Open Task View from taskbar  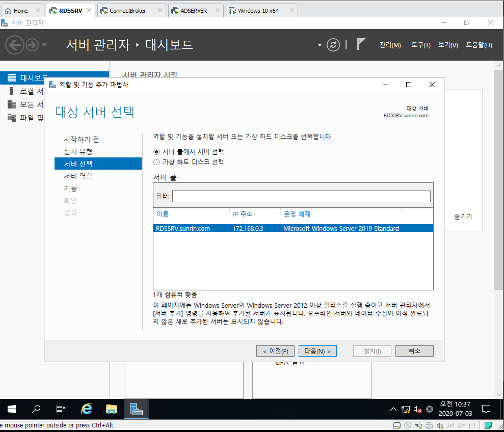(61, 409)
